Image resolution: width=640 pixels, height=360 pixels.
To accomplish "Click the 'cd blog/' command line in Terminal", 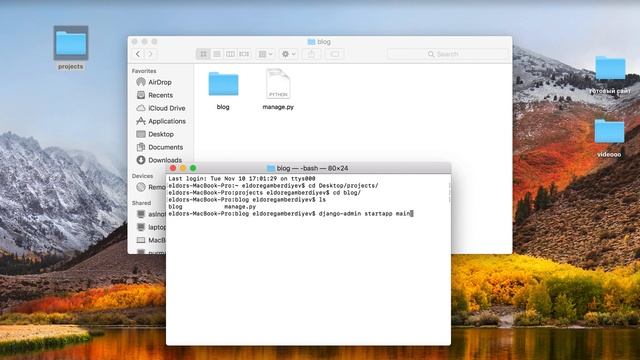I will [264, 193].
